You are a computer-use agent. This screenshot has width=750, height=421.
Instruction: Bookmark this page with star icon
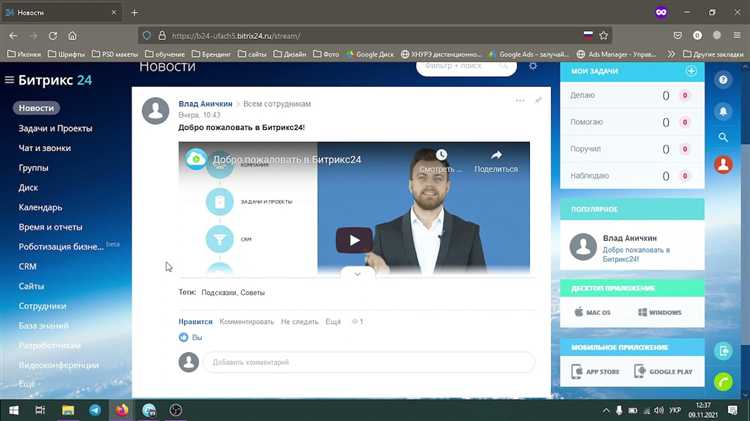(x=604, y=35)
